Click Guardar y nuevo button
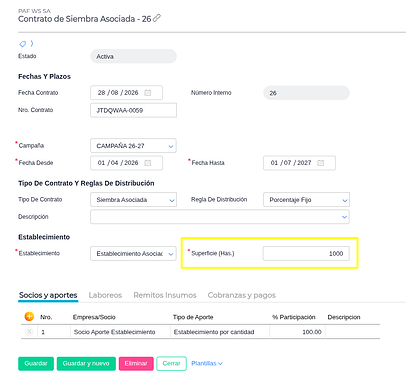 86,363
